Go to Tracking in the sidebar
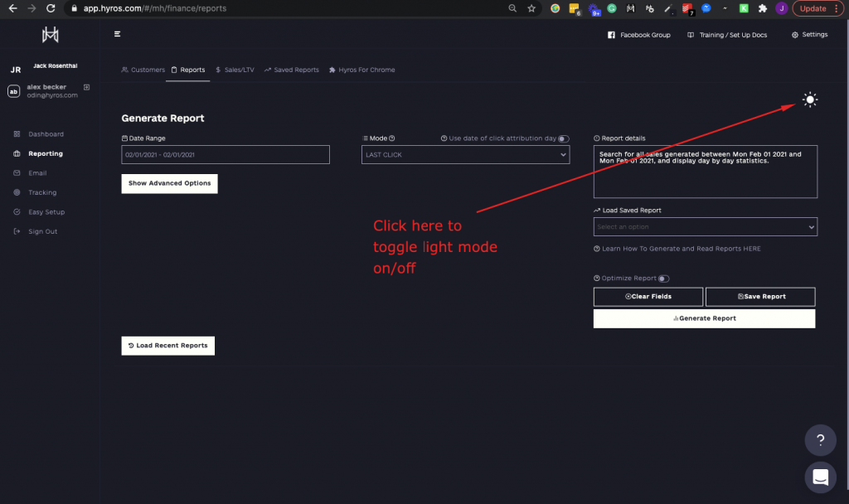The height and width of the screenshot is (504, 849). tap(42, 192)
